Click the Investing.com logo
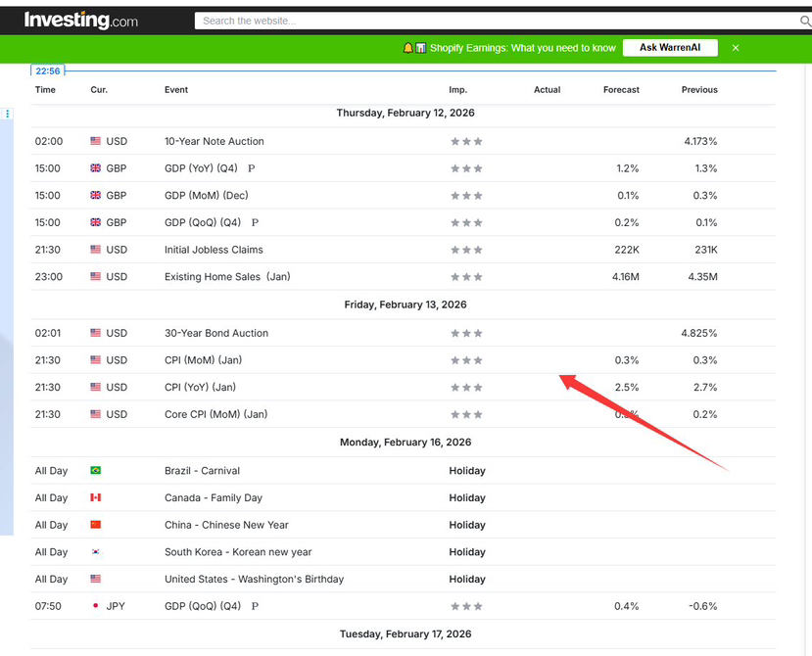The height and width of the screenshot is (656, 812). 80,20
